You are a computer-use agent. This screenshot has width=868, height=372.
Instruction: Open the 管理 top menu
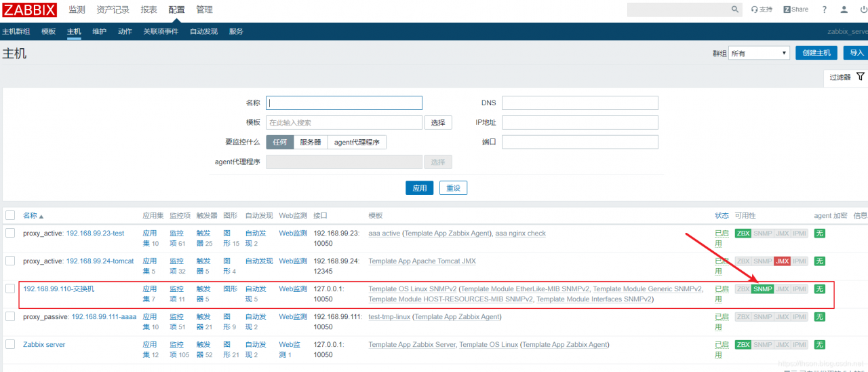pyautogui.click(x=204, y=10)
